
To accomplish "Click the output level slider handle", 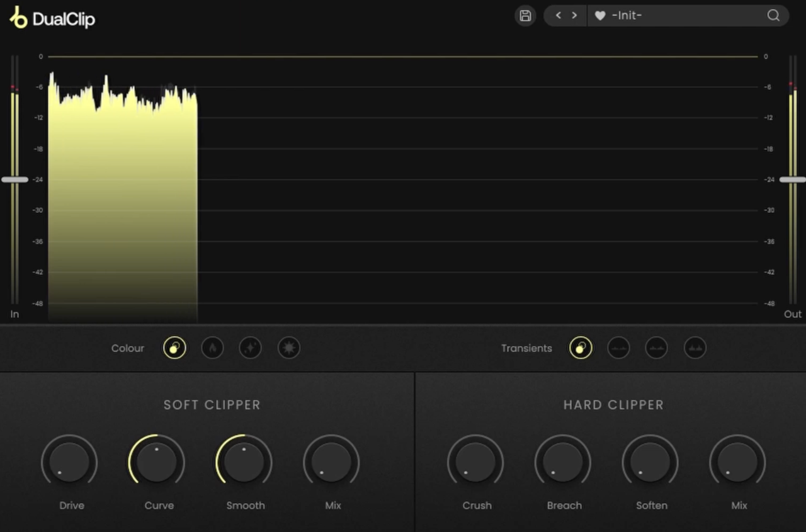I will 792,179.
